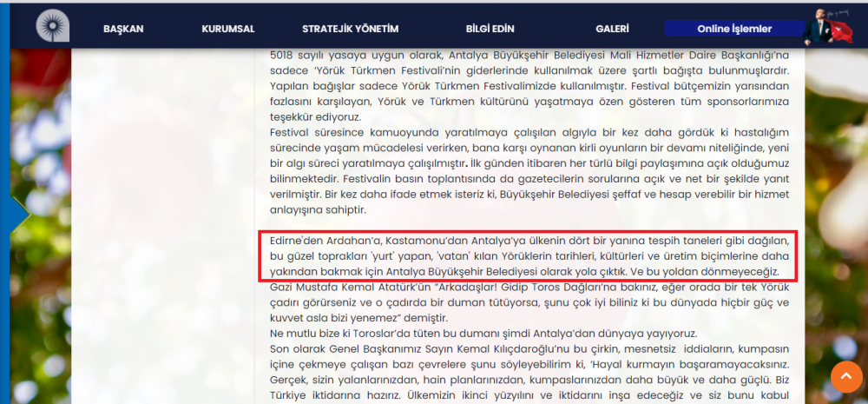868x404 pixels.
Task: Open the BAŞKAN menu
Action: (x=123, y=30)
